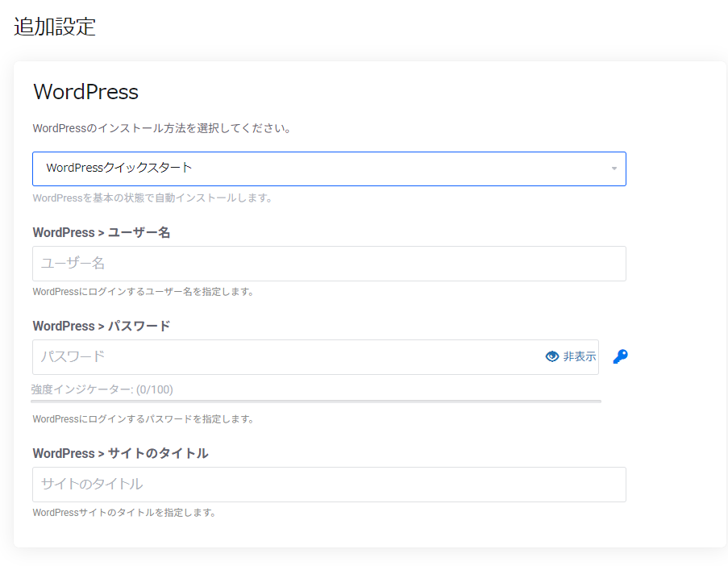This screenshot has height=566, width=728.
Task: Click the 追加設定 page heading
Action: coord(55,26)
